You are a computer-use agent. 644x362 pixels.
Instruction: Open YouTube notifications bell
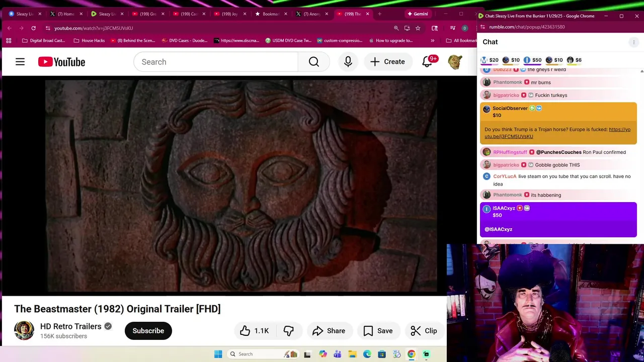pos(427,62)
